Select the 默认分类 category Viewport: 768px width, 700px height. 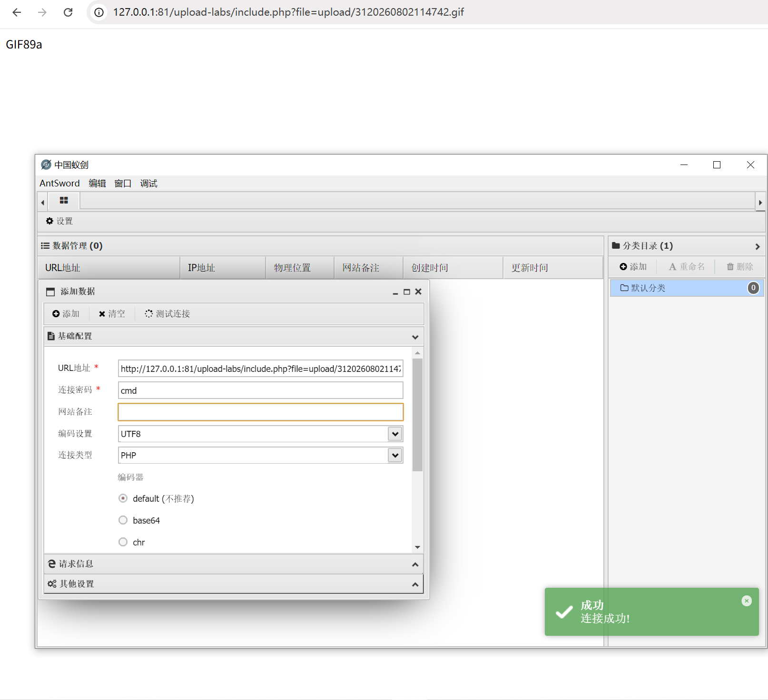point(687,288)
